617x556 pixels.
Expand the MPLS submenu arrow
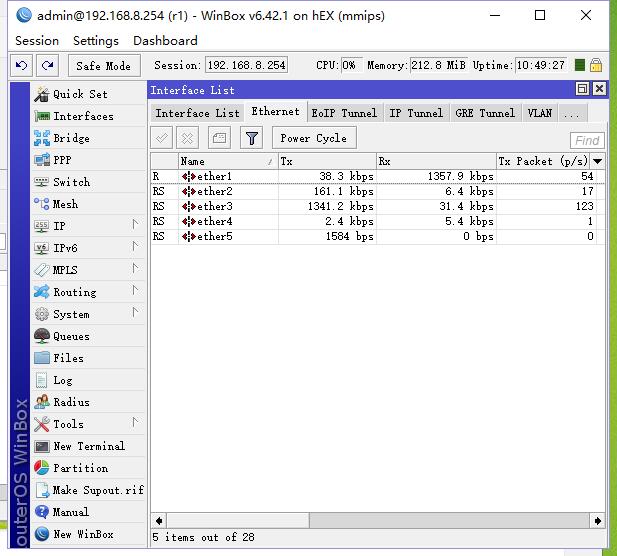(x=135, y=269)
